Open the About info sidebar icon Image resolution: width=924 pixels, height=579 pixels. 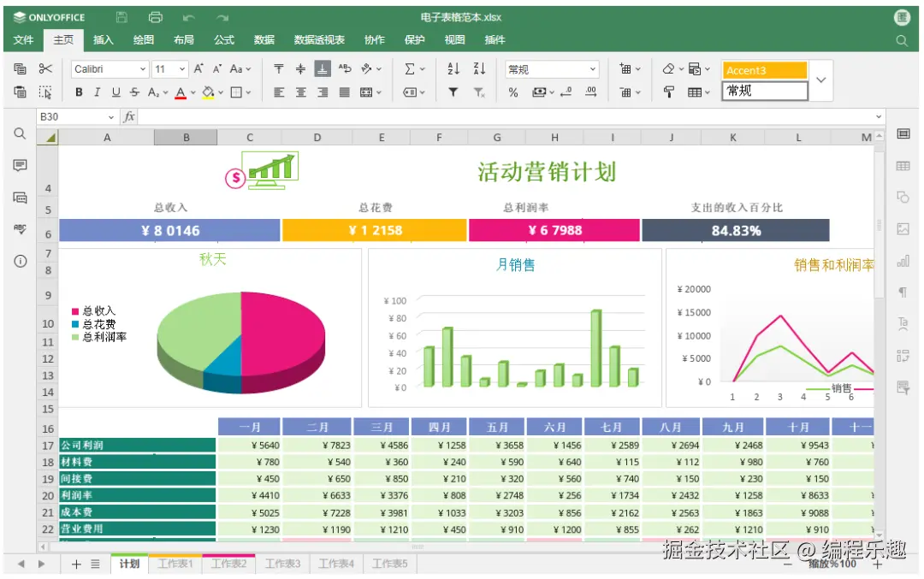coord(20,261)
